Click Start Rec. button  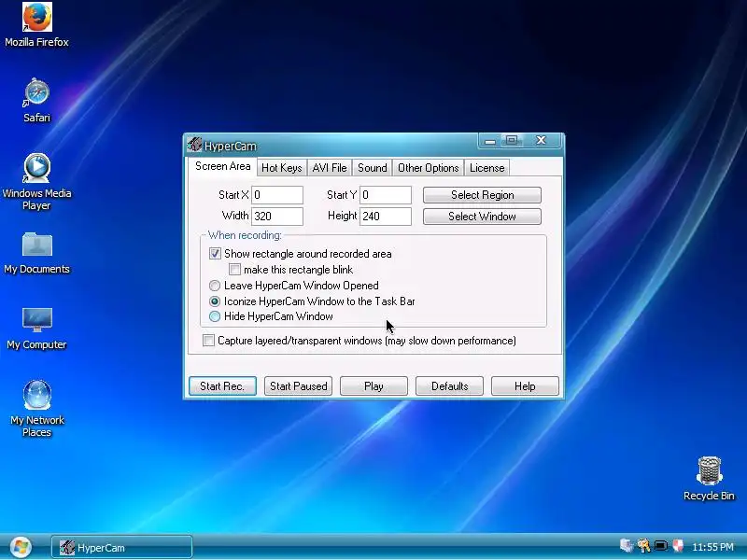222,385
